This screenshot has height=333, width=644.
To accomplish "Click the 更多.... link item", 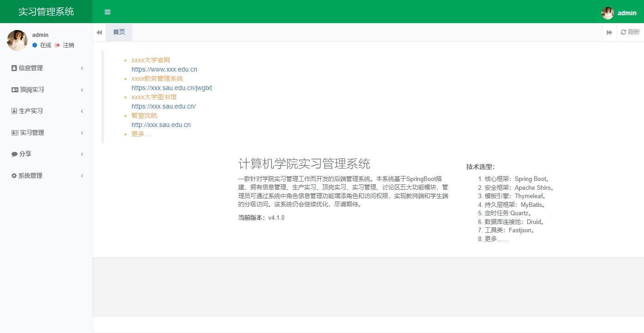I will click(x=141, y=134).
